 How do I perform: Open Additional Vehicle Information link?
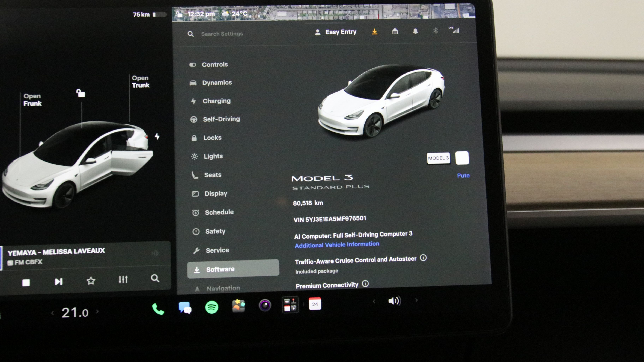(x=337, y=245)
